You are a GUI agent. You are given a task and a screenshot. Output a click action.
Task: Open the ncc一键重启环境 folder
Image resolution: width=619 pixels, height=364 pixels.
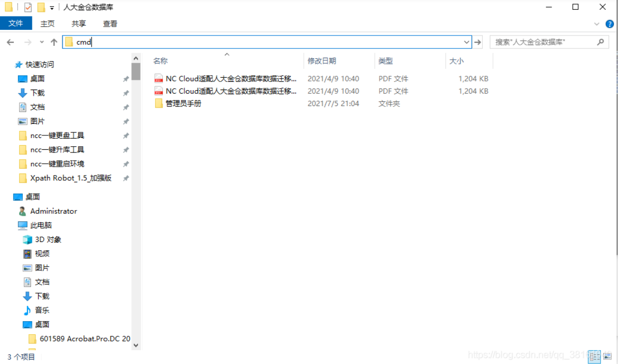57,164
